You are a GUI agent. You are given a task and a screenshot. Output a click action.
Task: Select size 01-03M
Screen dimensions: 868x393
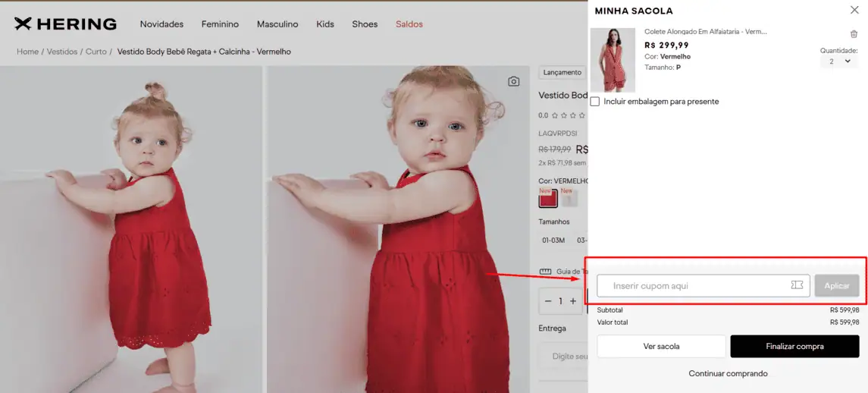click(553, 241)
